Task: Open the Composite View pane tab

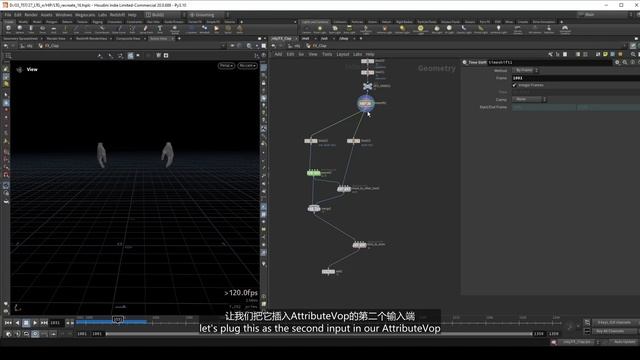Action: click(128, 38)
